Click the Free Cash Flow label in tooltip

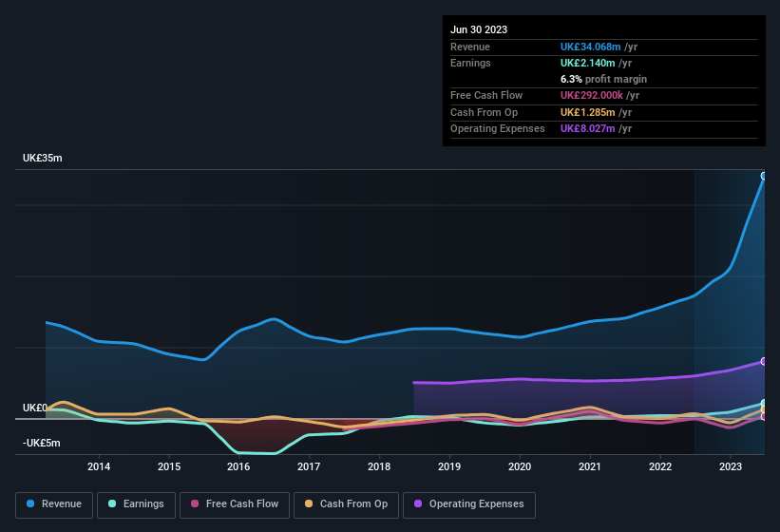point(486,95)
